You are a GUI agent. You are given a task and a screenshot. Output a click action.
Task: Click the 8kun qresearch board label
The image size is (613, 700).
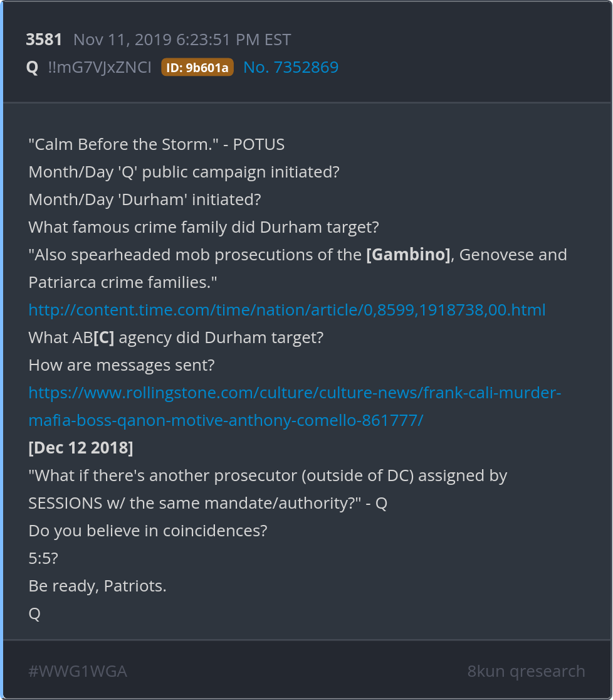pyautogui.click(x=526, y=671)
